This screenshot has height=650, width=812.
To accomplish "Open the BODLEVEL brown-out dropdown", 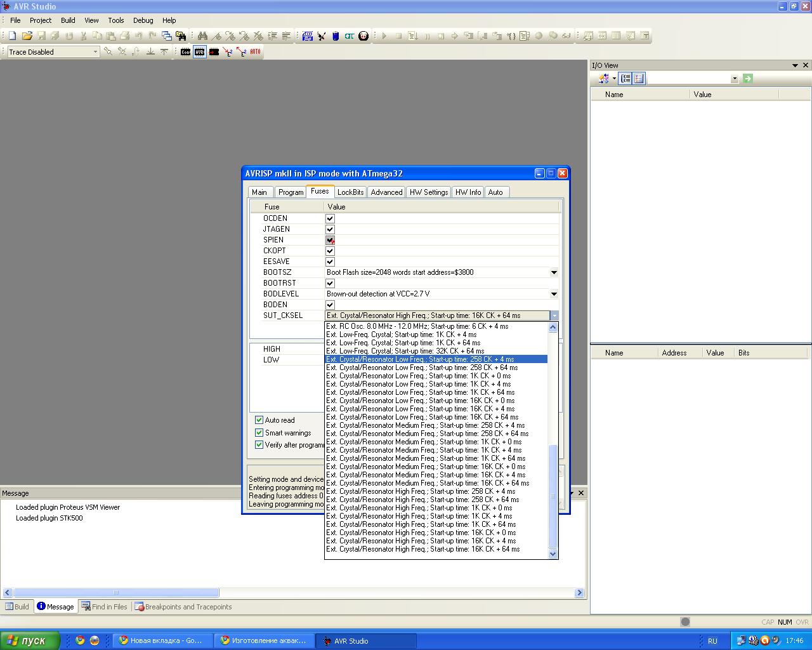I will pos(553,294).
